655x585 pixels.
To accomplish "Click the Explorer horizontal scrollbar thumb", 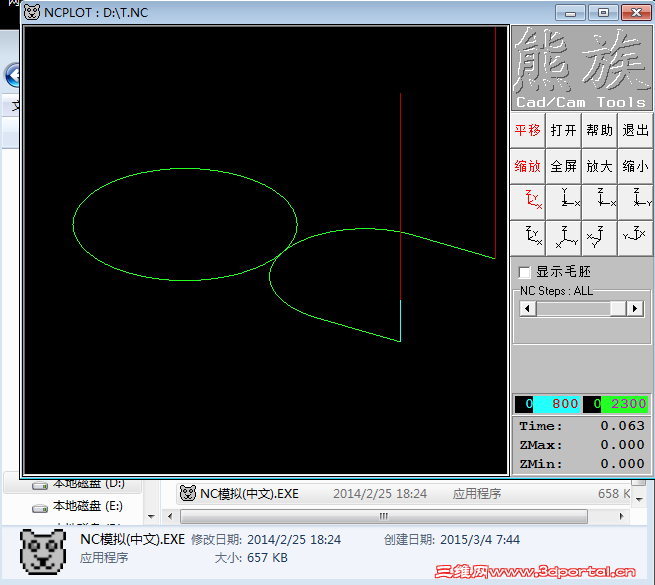I will [384, 516].
